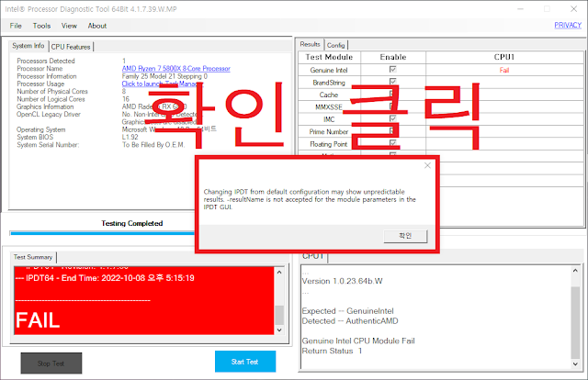The height and width of the screenshot is (380, 588).
Task: Click 'Version 1.0.23.64b.W' log line
Action: tap(342, 281)
